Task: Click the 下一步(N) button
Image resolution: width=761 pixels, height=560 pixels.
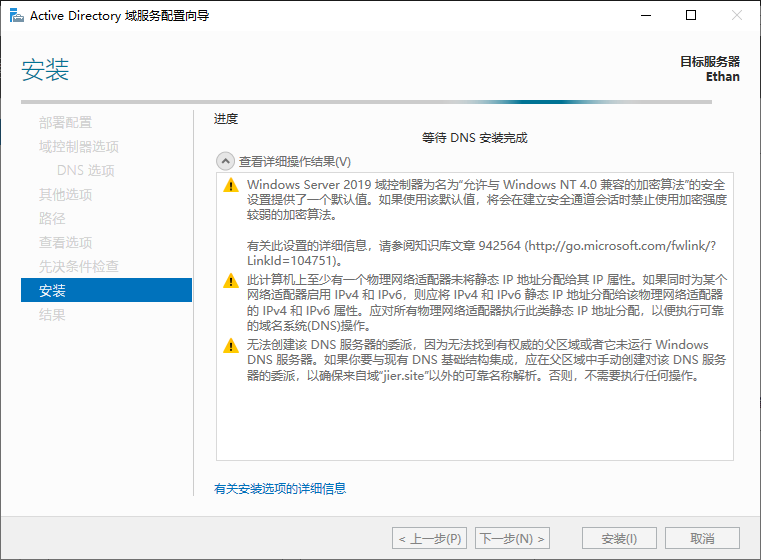Action: coord(513,538)
